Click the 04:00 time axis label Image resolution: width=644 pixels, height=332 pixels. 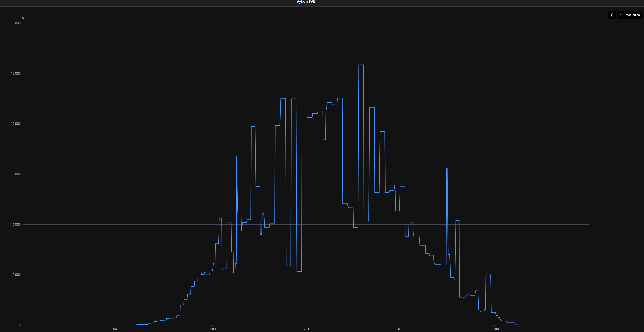pyautogui.click(x=117, y=329)
